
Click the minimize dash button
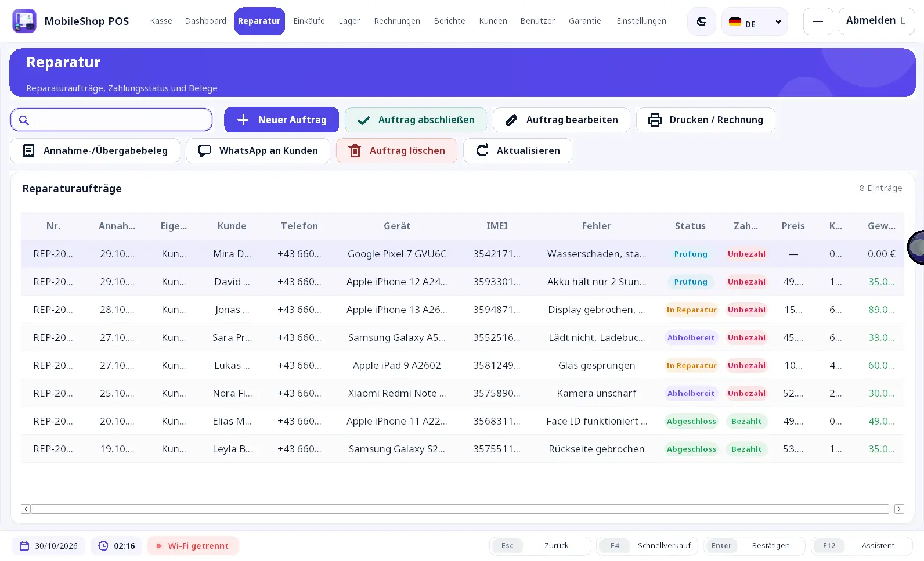[x=818, y=21]
